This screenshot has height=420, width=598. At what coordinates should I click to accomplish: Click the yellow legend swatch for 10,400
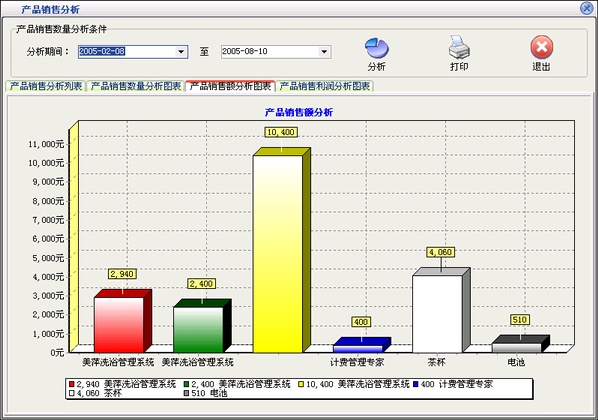tap(301, 384)
